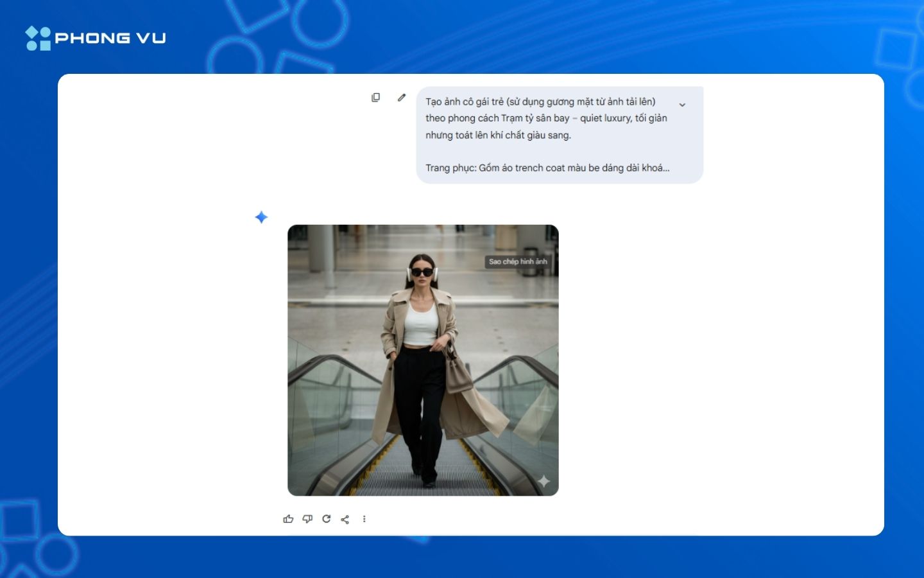Screen dimensions: 924x578
Task: Share the generated response
Action: pos(345,519)
